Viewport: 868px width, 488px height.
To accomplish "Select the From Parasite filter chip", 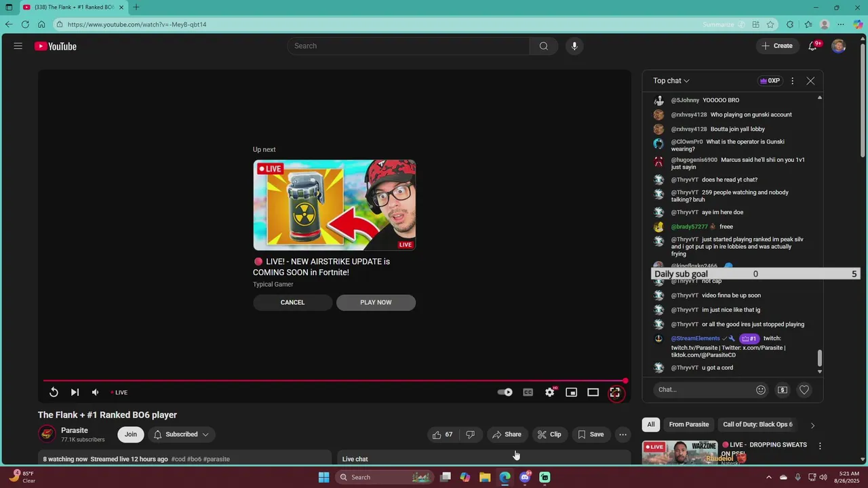I will 688,424.
